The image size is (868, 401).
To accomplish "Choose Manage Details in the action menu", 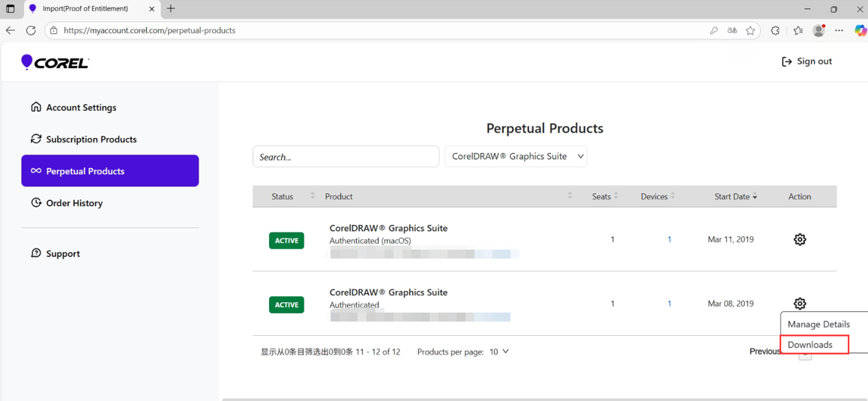I will 819,325.
